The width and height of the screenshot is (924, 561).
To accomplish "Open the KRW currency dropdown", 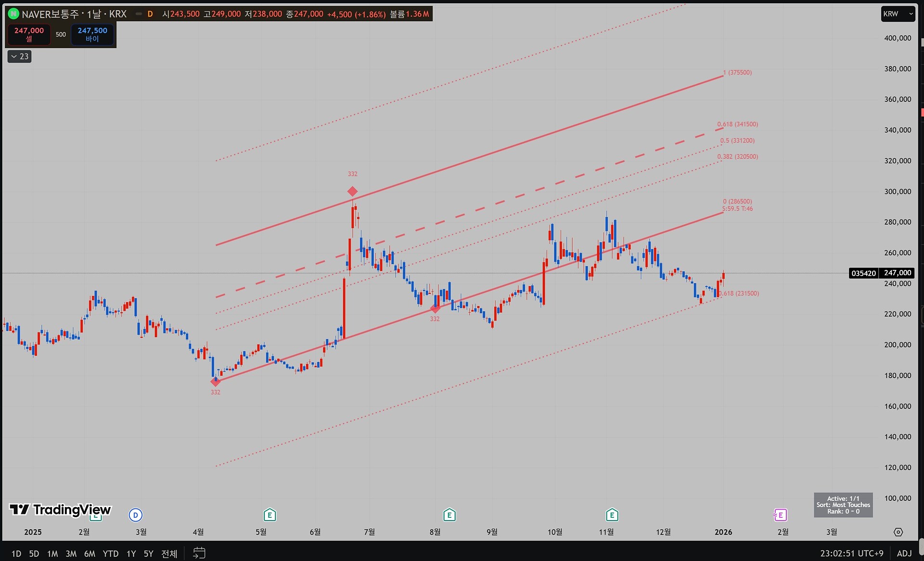I will [898, 14].
